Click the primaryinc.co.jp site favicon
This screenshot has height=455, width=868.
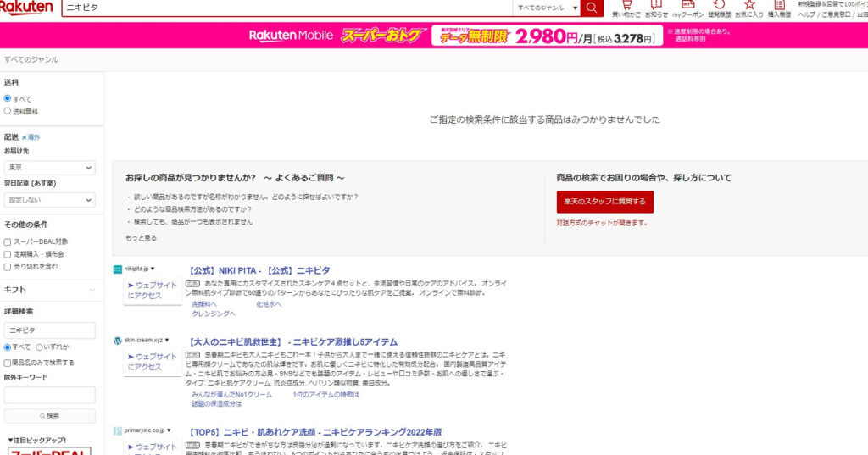pos(117,430)
